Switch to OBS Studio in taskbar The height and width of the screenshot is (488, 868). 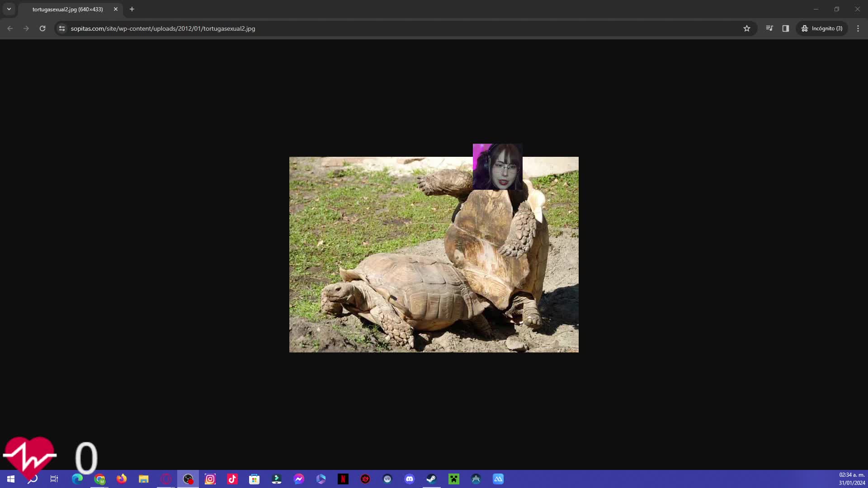[x=188, y=479]
